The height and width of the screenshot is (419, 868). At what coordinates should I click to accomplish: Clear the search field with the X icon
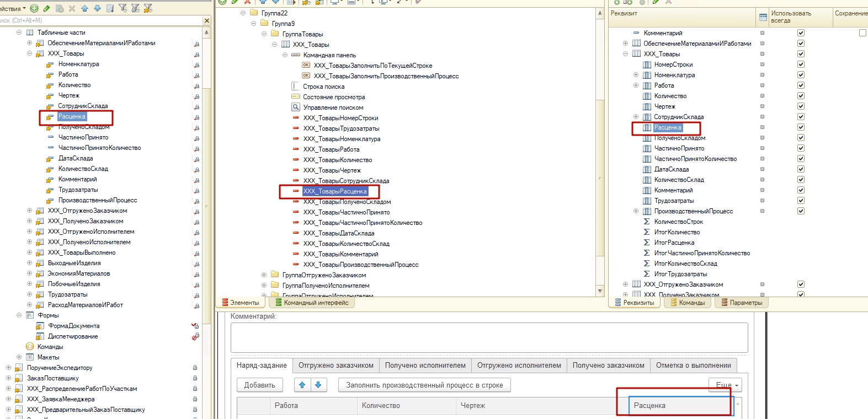207,21
